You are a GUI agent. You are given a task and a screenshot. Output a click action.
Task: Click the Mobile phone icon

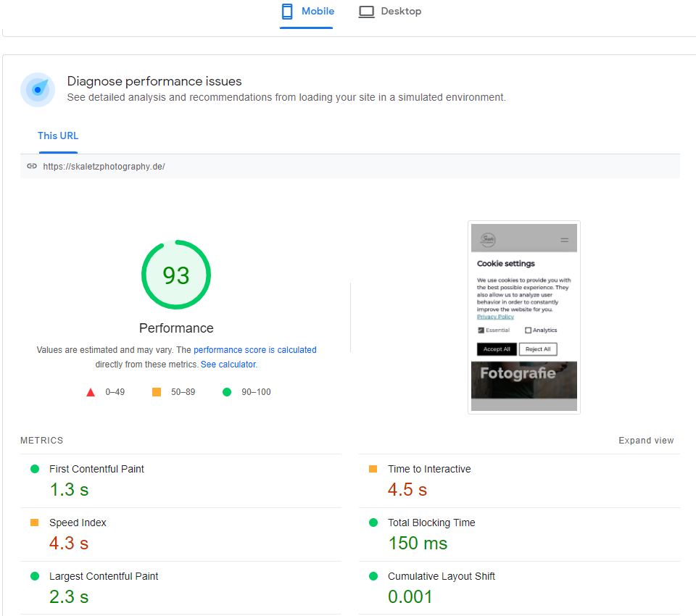287,12
